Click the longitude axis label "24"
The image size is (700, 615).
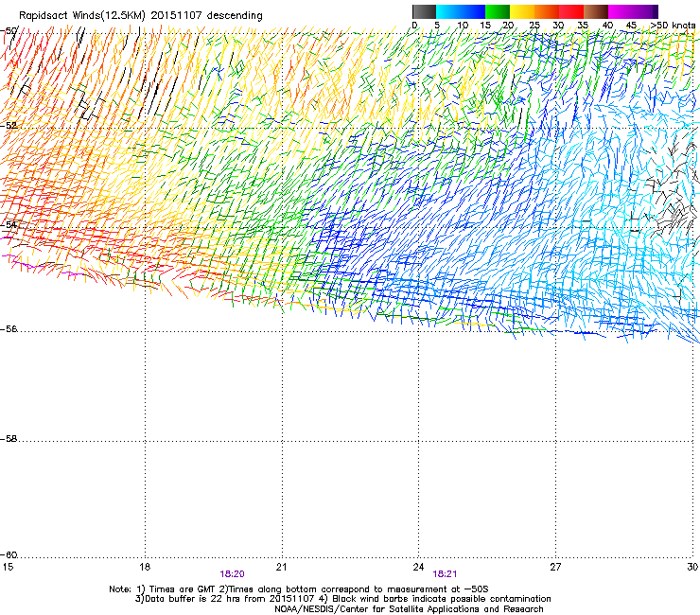tap(418, 567)
